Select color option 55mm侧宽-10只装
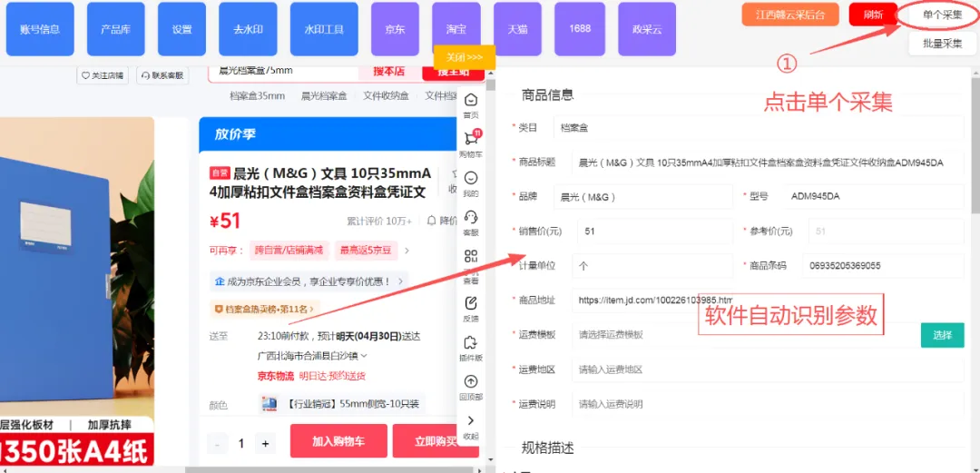980x473 pixels. (x=341, y=404)
